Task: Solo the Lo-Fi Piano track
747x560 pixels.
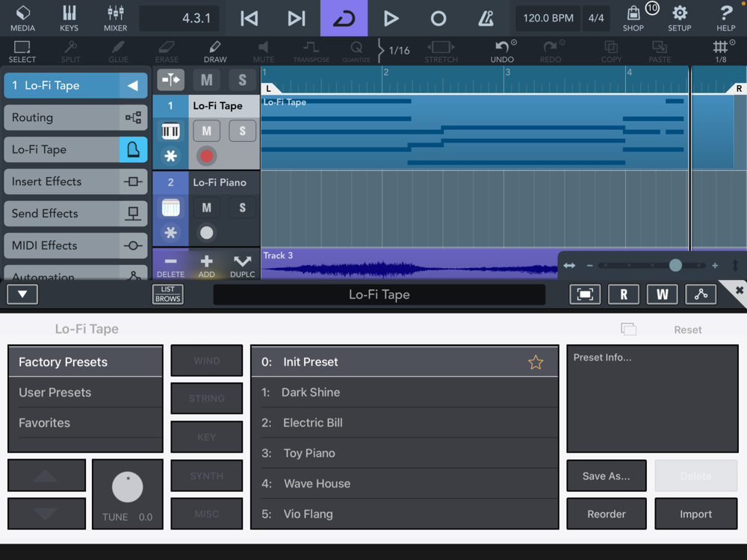Action: click(x=243, y=208)
